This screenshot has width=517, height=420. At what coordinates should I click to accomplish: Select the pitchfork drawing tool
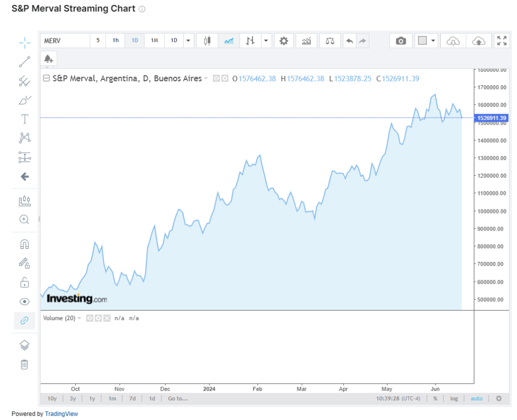25,81
